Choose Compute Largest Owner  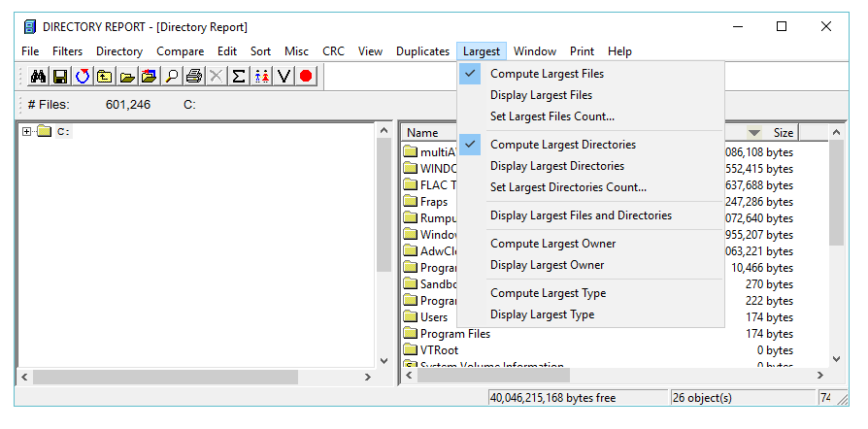[x=590, y=244]
